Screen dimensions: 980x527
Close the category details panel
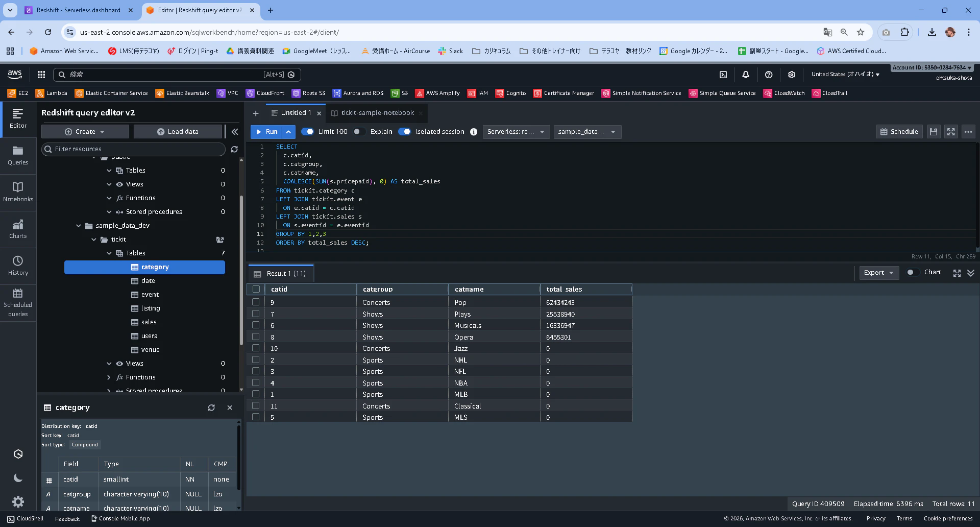pyautogui.click(x=230, y=408)
